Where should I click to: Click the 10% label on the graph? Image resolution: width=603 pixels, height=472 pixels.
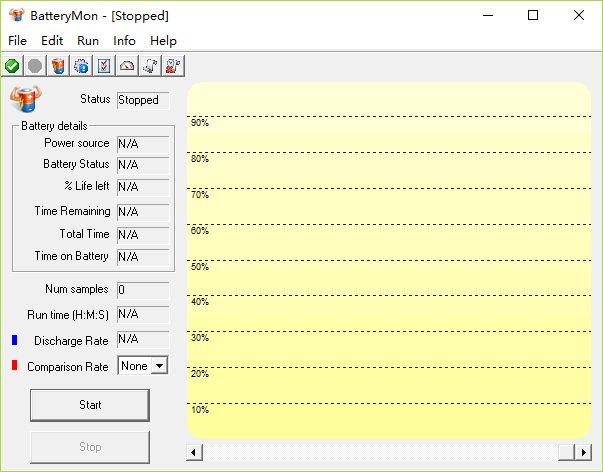click(200, 410)
